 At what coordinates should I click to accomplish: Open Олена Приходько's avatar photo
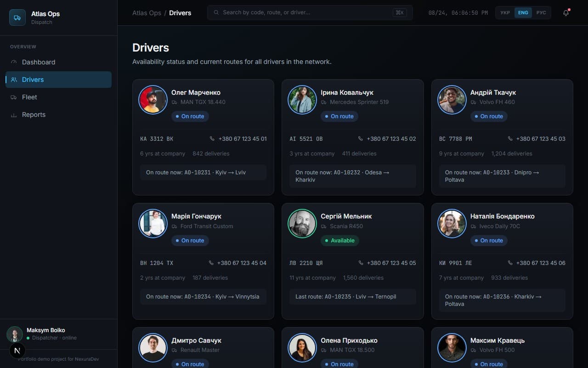[x=302, y=347]
